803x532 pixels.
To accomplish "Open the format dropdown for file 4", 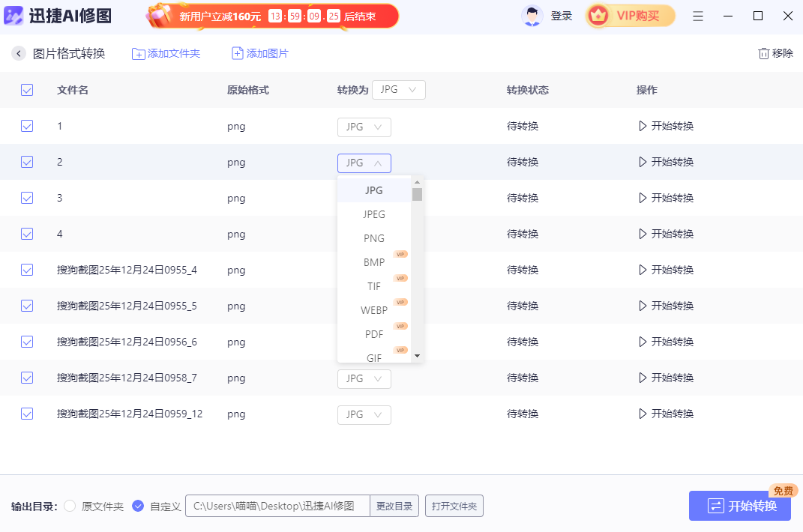I will tap(364, 234).
